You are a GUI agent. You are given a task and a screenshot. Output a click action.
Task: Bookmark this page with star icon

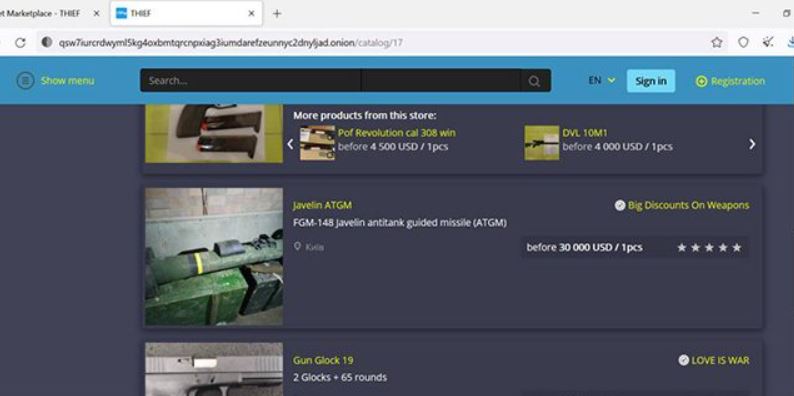(717, 43)
